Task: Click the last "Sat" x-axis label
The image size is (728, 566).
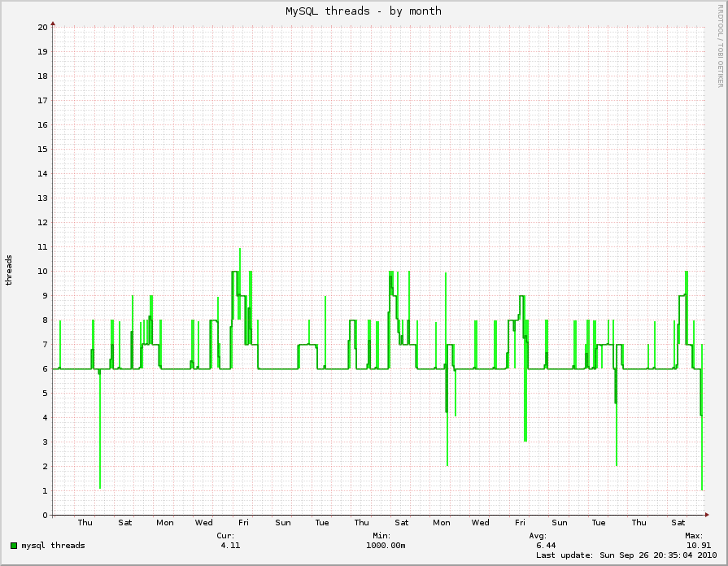Action: [678, 522]
